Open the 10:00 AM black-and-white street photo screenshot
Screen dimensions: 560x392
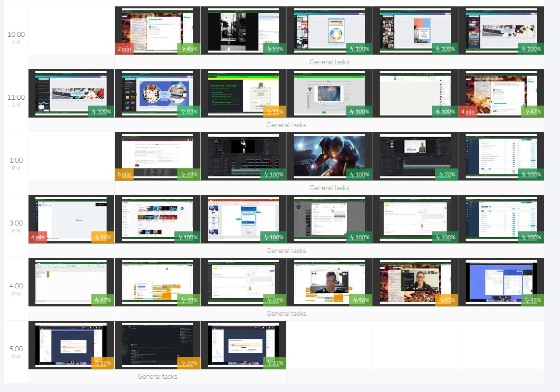(244, 30)
